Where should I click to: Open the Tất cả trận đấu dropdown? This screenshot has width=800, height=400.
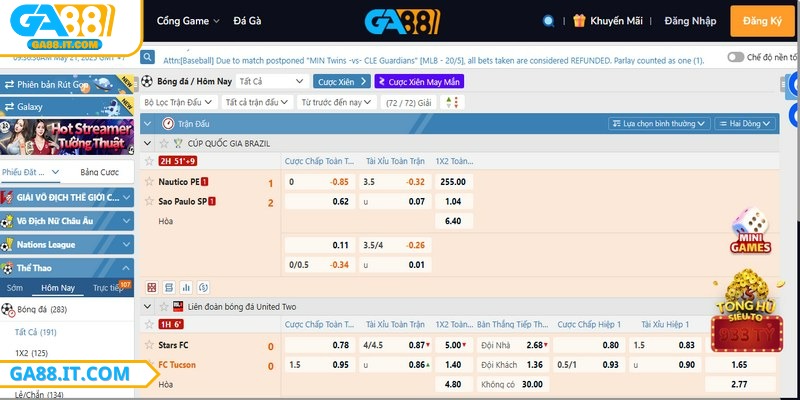[258, 103]
